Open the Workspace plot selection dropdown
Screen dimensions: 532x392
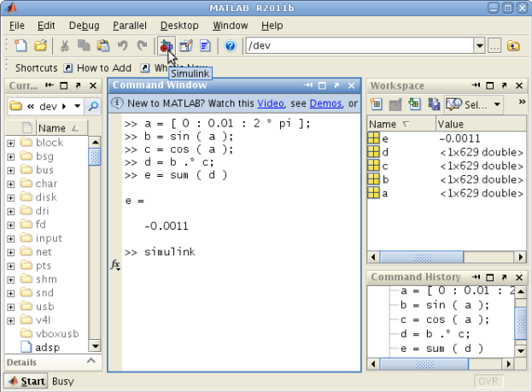[x=497, y=104]
